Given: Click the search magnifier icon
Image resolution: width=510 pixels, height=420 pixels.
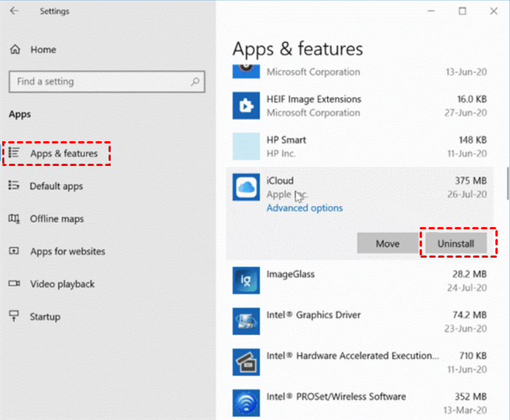Looking at the screenshot, I should click(195, 82).
